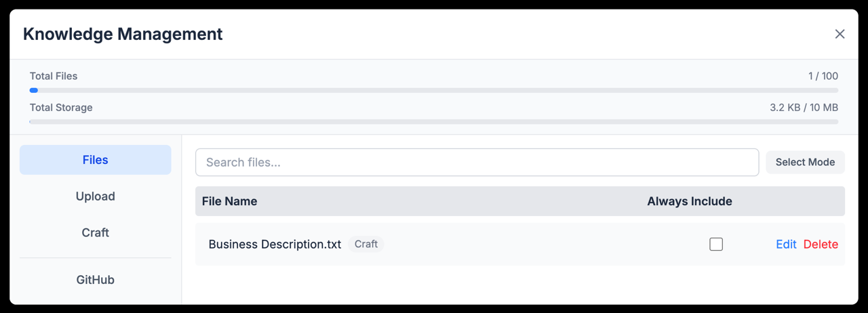This screenshot has height=313, width=868.
Task: Click the Total Storage label
Action: 61,107
